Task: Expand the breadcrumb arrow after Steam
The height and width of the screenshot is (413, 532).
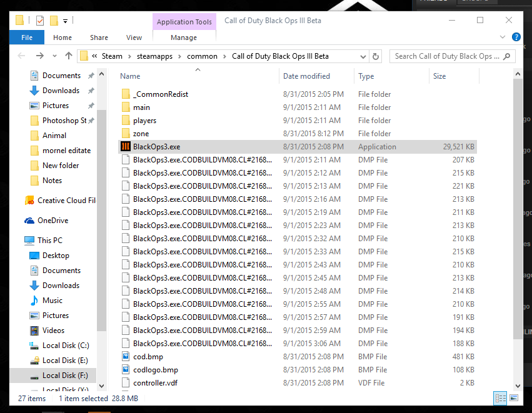Action: 129,57
